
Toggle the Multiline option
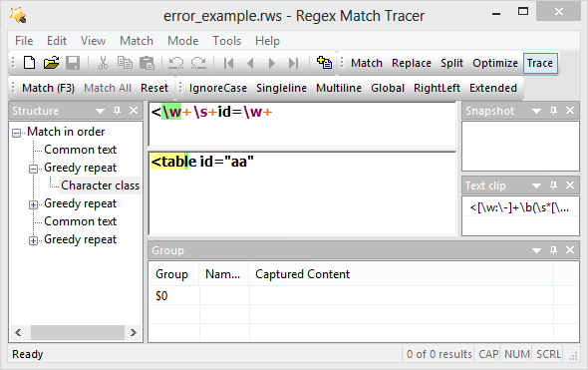click(339, 88)
